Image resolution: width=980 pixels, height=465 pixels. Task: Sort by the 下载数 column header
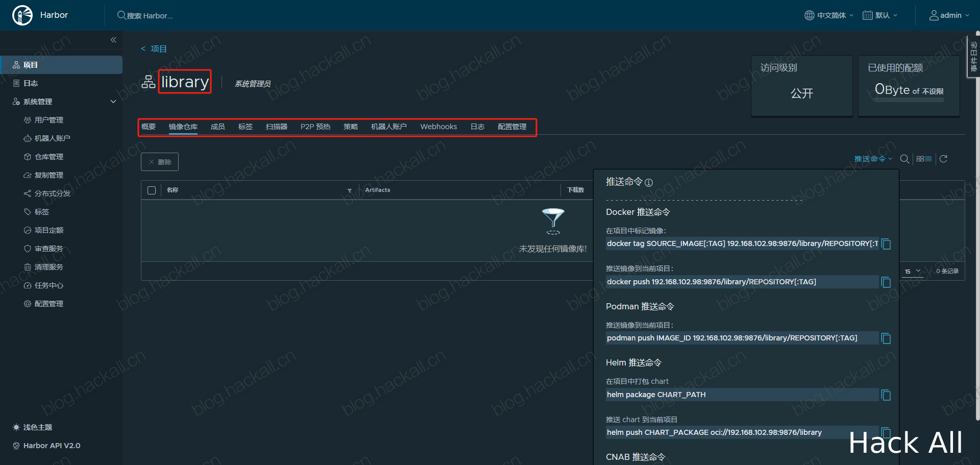coord(576,190)
